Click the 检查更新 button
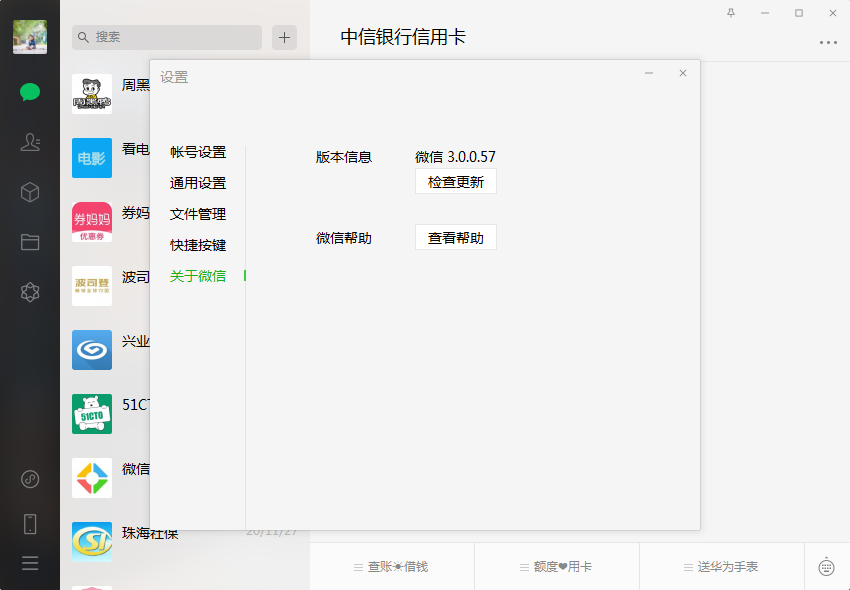This screenshot has height=590, width=850. click(x=455, y=182)
